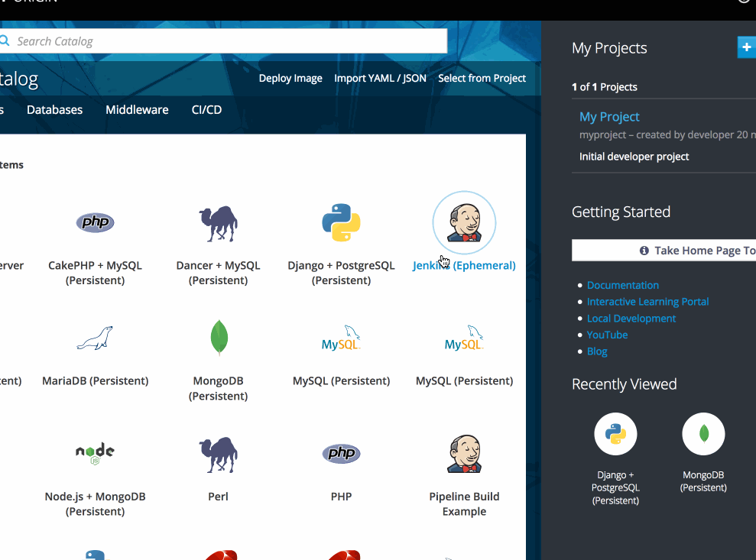Click the Node.js + MongoDB icon

(95, 454)
